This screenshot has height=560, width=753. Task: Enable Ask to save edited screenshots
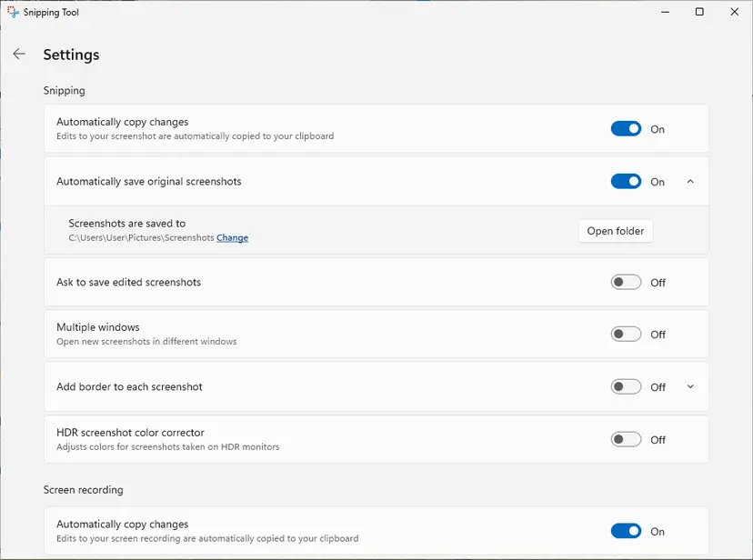[x=626, y=282]
